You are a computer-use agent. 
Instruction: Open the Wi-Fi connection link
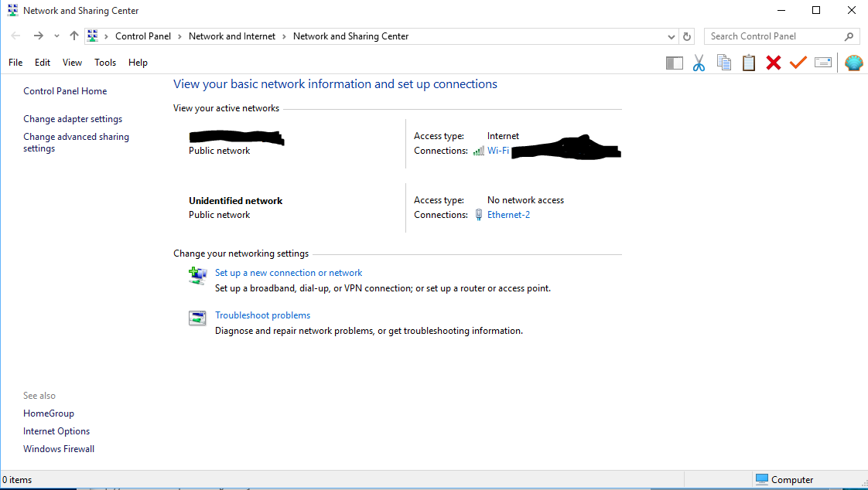[498, 151]
